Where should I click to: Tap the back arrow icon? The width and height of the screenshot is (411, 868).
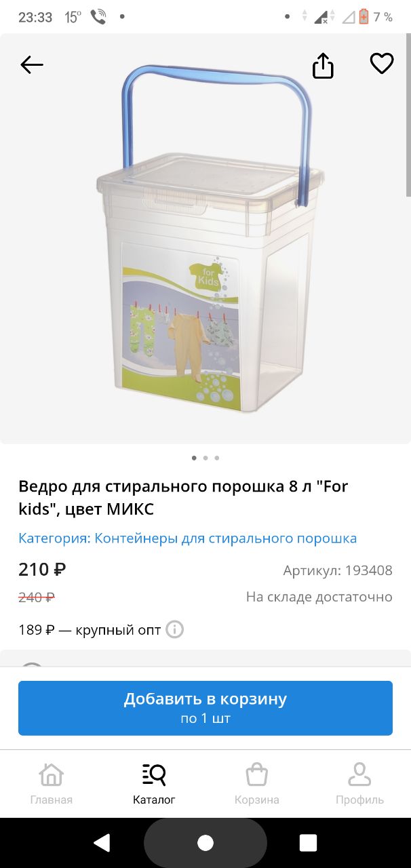(x=32, y=65)
